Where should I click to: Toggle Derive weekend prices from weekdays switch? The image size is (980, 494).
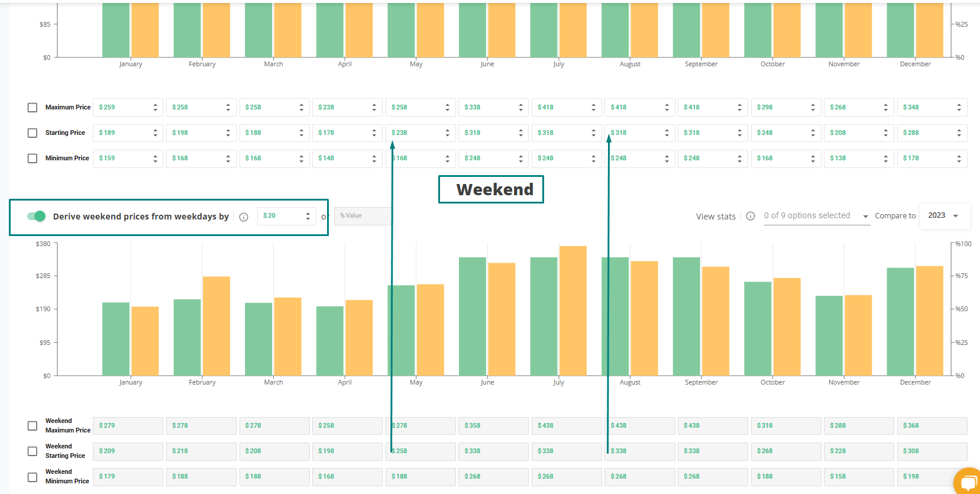[x=37, y=216]
